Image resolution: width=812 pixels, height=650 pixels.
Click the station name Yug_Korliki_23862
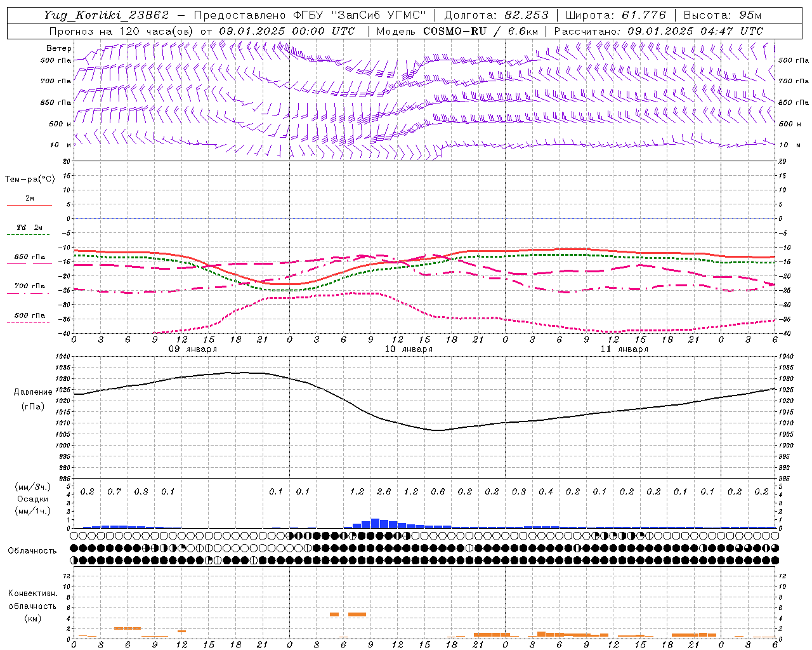(106, 15)
